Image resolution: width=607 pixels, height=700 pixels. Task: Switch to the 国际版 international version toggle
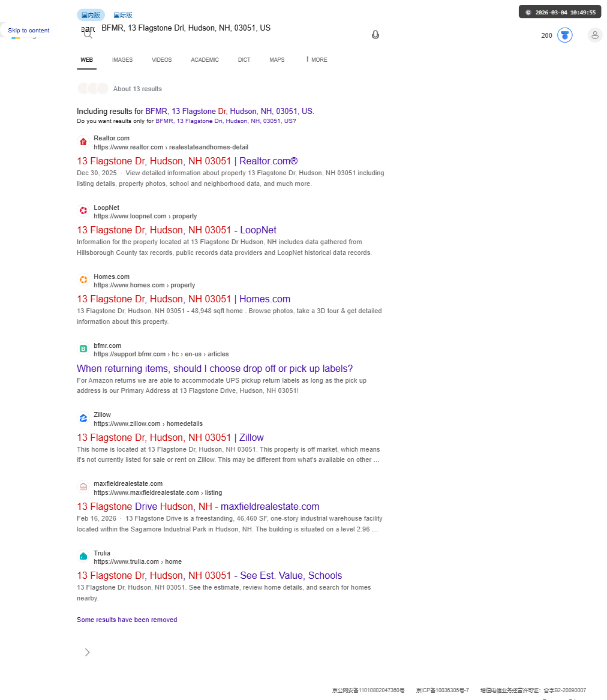(123, 15)
